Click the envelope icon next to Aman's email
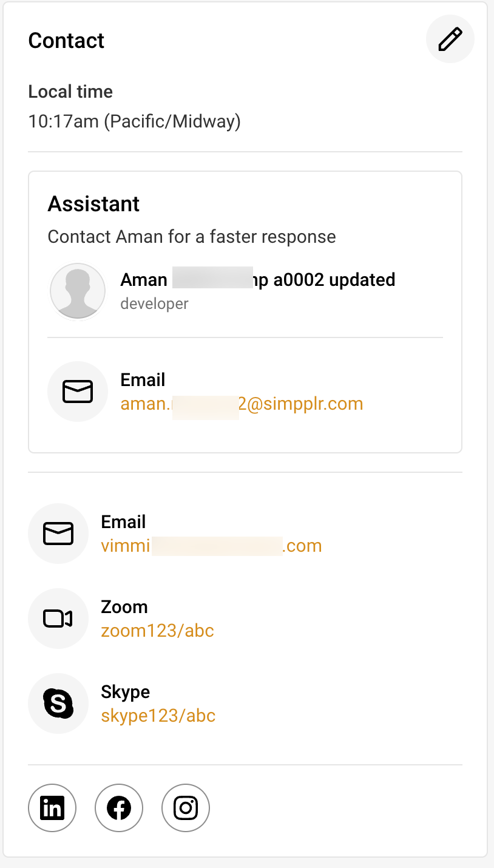Screen dimensions: 494x868 click(x=78, y=391)
